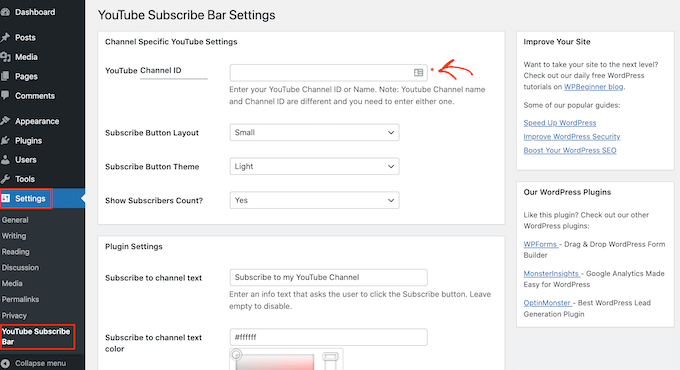This screenshot has height=370, width=680.
Task: Expand Subscribe Button Theme dropdown
Action: (314, 166)
